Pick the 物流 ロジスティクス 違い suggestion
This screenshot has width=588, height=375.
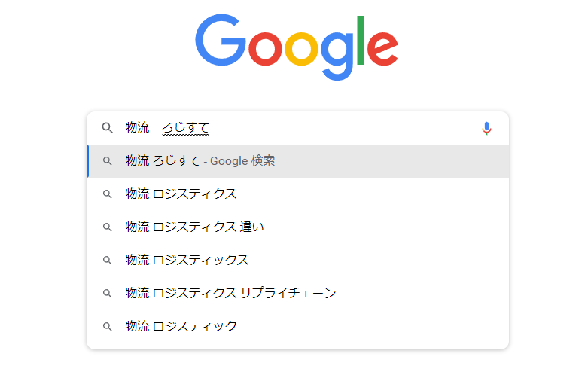tap(195, 227)
